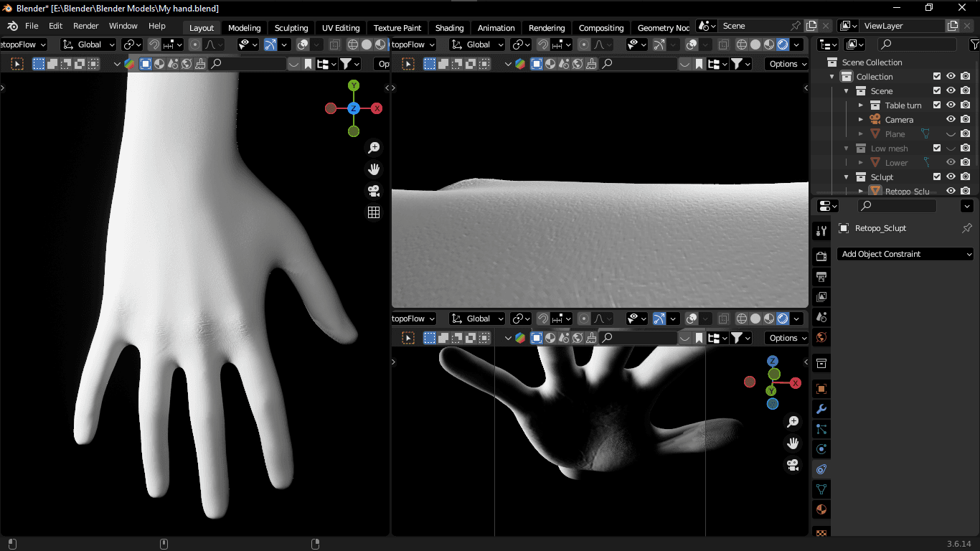
Task: Open the Modifiers properties tab (wrench icon)
Action: (821, 409)
